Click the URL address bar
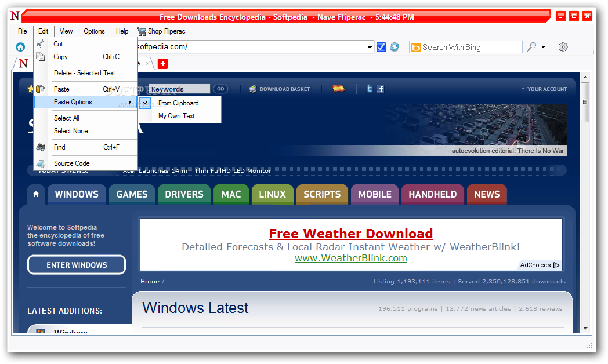 pos(251,47)
